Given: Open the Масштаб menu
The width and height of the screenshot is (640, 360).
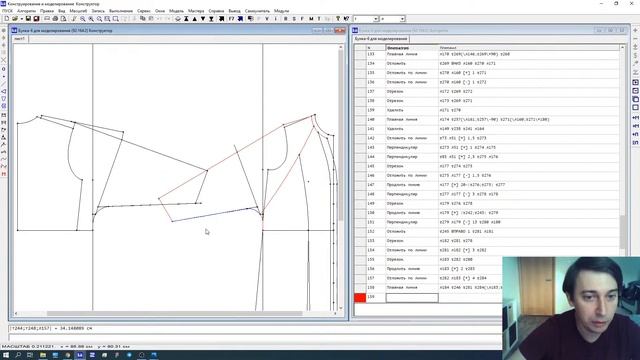Looking at the screenshot, I should coord(78,11).
